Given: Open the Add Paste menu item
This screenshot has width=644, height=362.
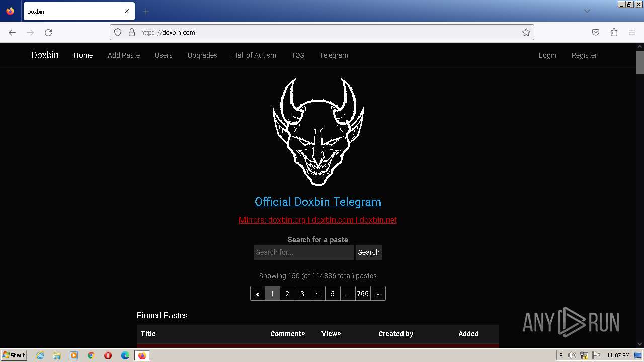Looking at the screenshot, I should (x=124, y=55).
